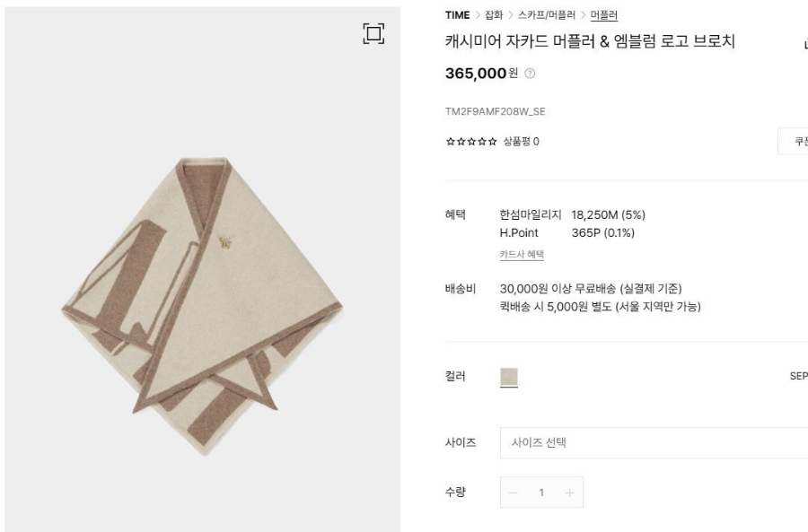This screenshot has height=532, width=808.
Task: Open the 카드사 혜택 link
Action: (x=522, y=255)
